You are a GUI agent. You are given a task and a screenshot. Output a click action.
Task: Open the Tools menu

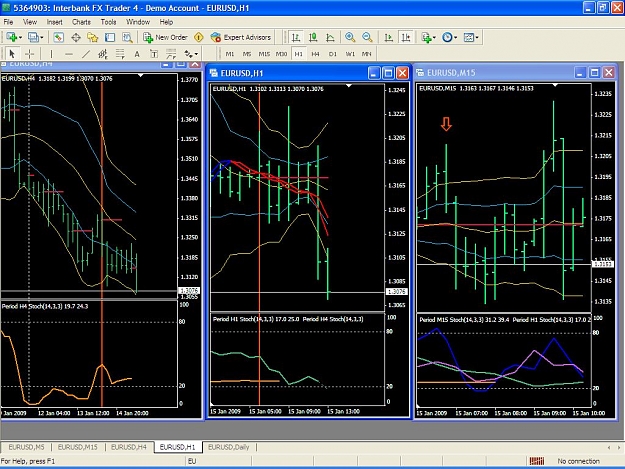pos(108,22)
